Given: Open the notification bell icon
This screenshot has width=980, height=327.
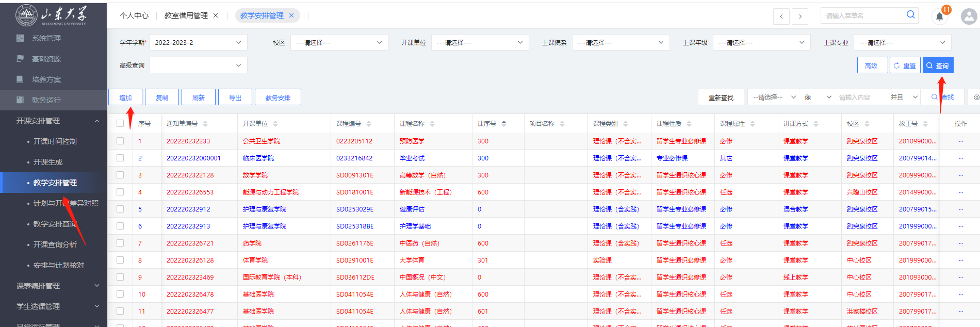Looking at the screenshot, I should coord(940,17).
